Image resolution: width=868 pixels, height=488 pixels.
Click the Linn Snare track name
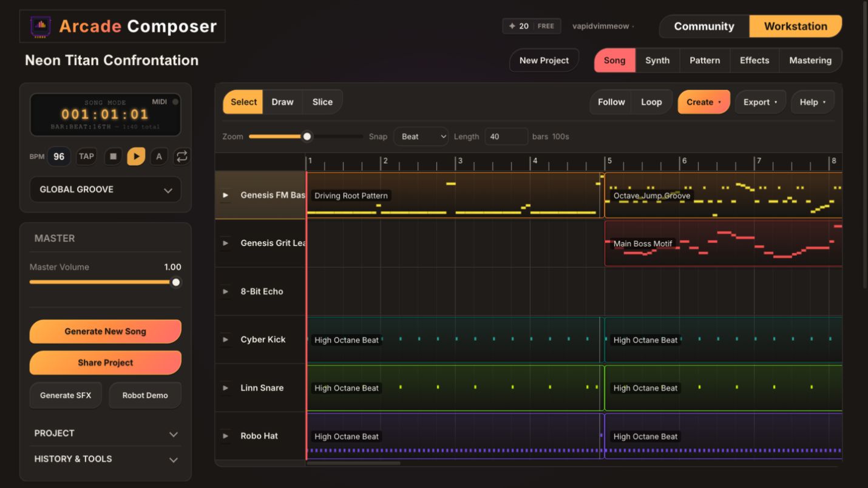click(262, 388)
